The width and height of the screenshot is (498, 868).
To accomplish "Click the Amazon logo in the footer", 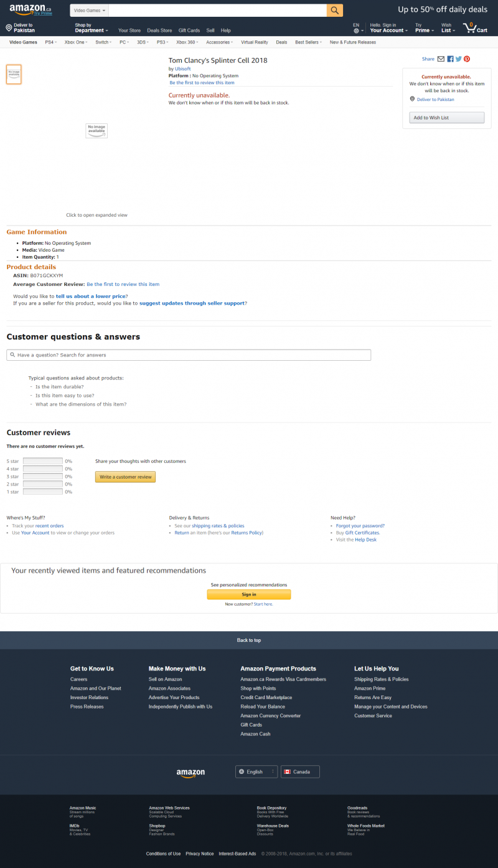I will [190, 773].
